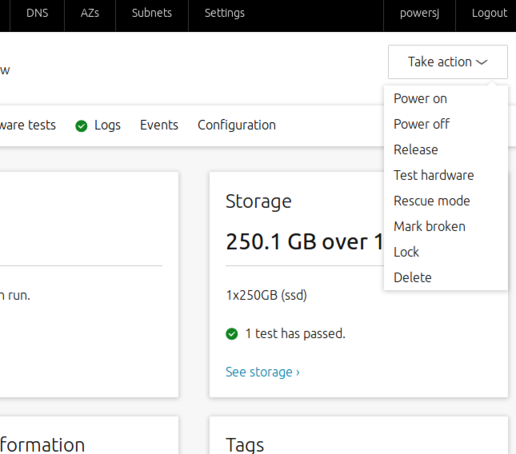This screenshot has width=516, height=454.
Task: Click the green passed-test icon in Storage
Action: [x=232, y=334]
